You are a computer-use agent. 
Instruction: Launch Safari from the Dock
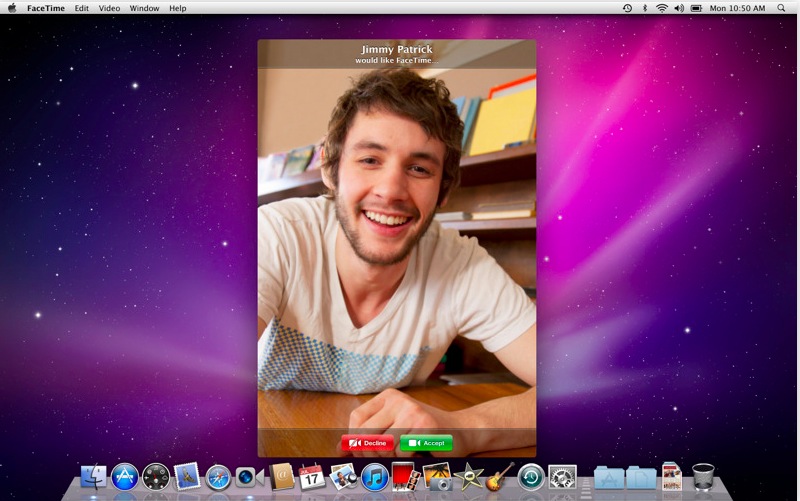[218, 478]
